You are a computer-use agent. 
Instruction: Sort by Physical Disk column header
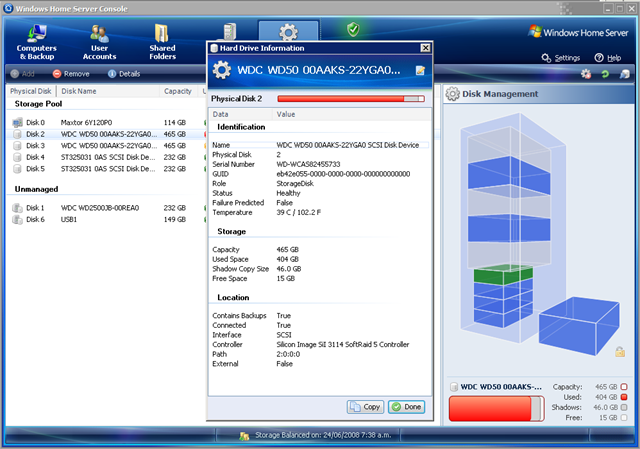[31, 91]
